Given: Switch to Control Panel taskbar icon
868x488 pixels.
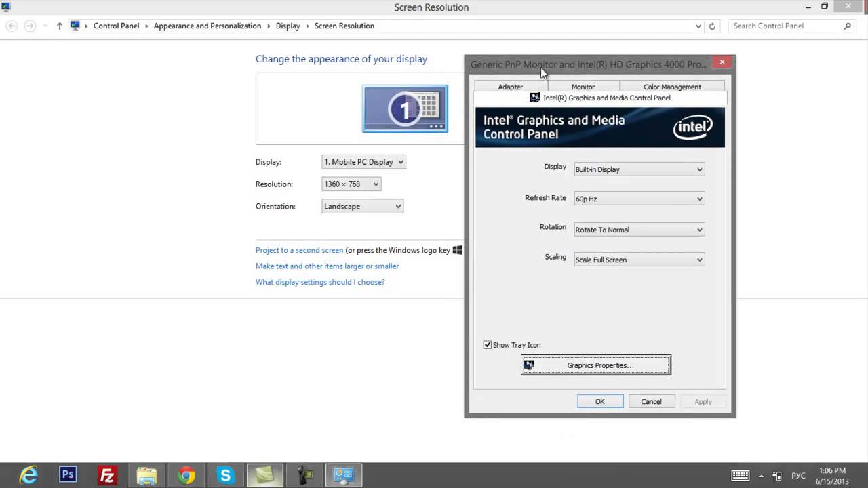Looking at the screenshot, I should 344,475.
